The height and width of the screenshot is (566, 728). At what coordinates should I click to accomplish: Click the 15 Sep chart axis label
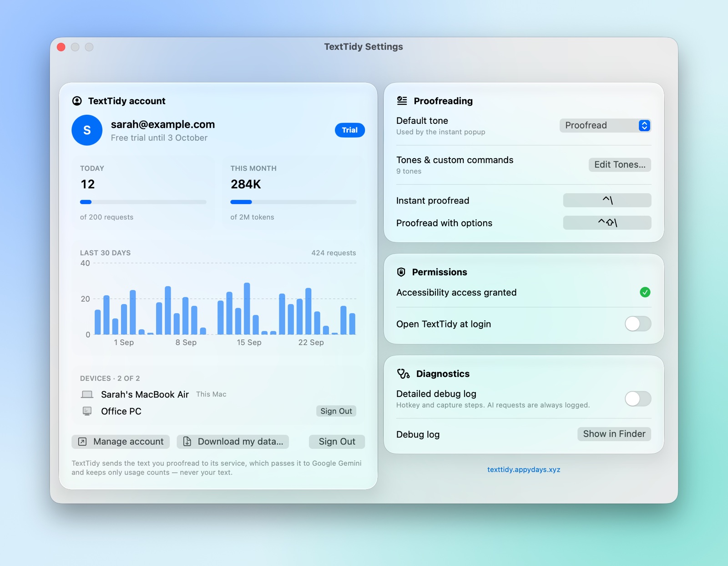[249, 342]
